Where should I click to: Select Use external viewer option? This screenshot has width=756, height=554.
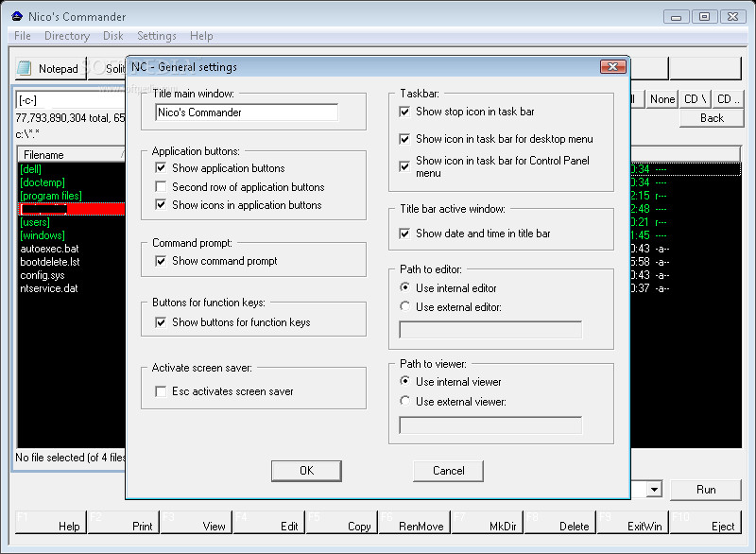point(405,401)
